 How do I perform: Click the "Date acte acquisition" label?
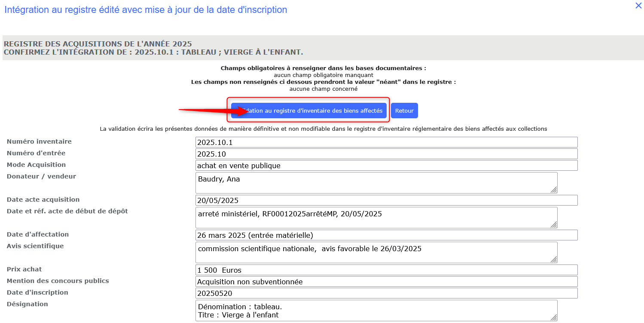pyautogui.click(x=43, y=200)
